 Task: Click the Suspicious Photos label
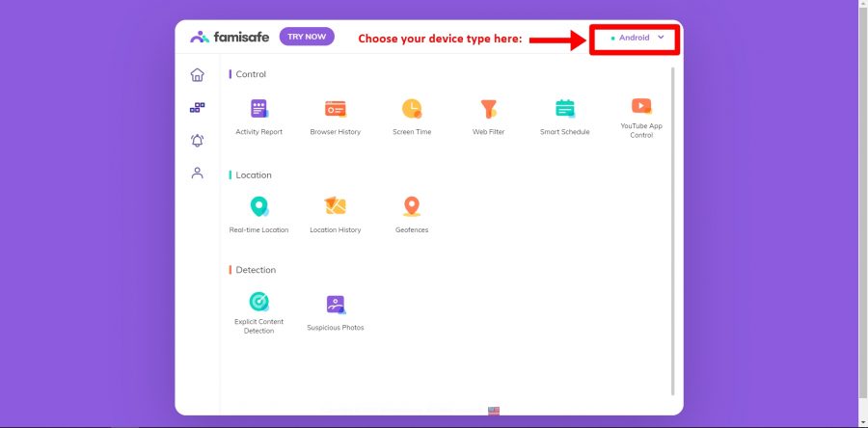point(336,328)
